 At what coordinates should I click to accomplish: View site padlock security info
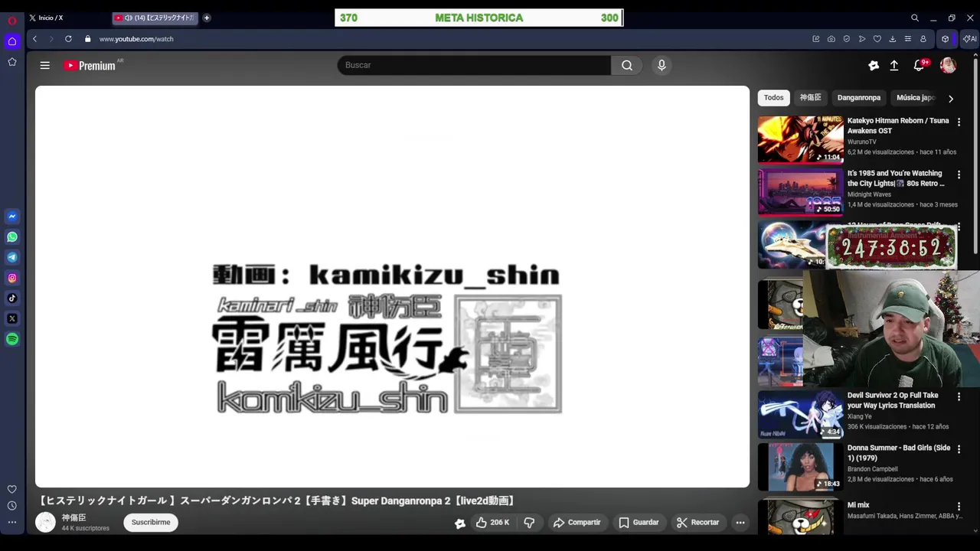88,39
